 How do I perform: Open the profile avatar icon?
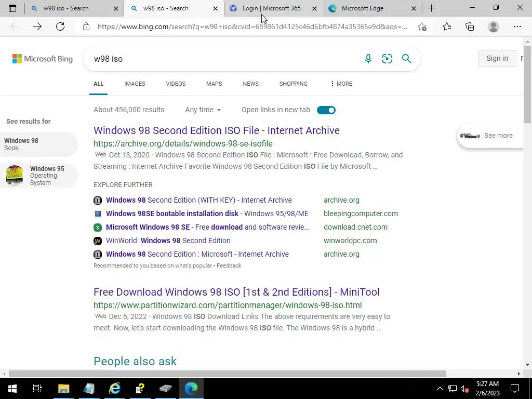point(494,26)
